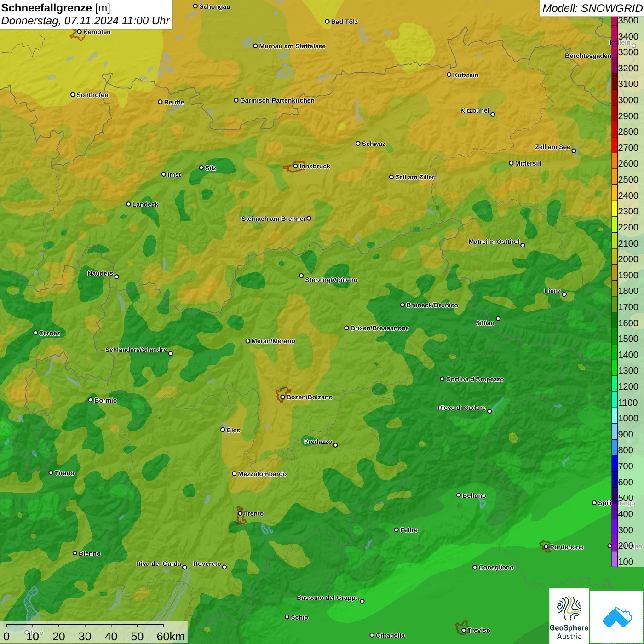
Task: Click the Sonthofen label
Action: [92, 95]
